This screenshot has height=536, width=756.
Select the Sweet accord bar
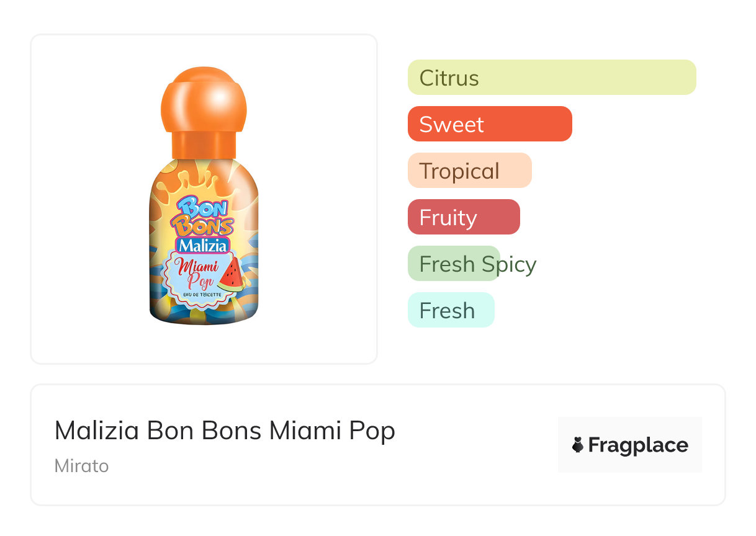click(489, 124)
